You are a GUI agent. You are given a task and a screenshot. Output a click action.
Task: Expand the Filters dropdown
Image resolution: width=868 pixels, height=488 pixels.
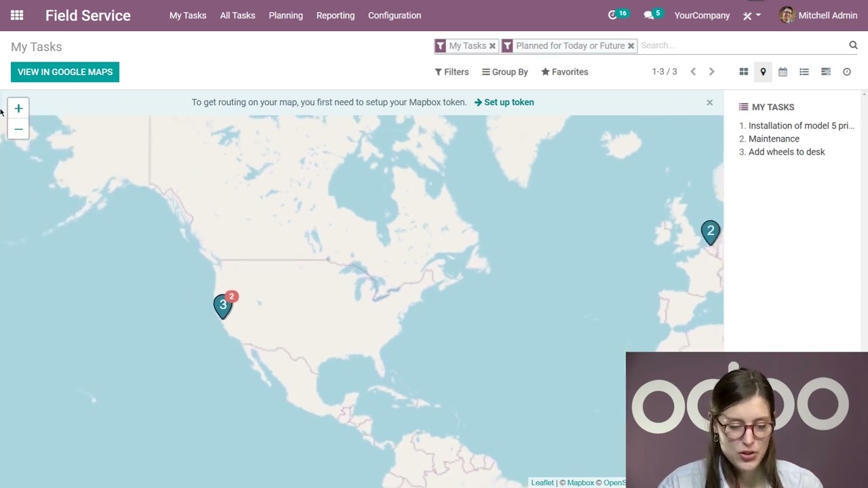[x=452, y=72]
